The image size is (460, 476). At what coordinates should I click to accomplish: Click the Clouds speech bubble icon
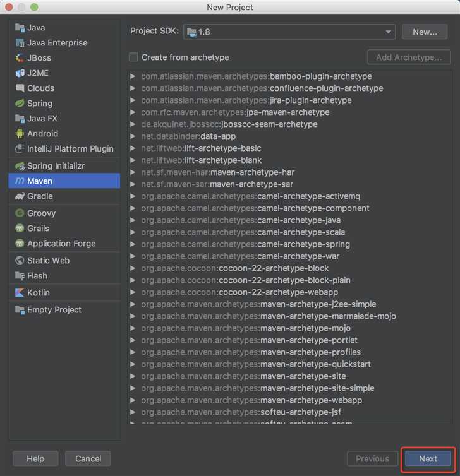[x=20, y=88]
